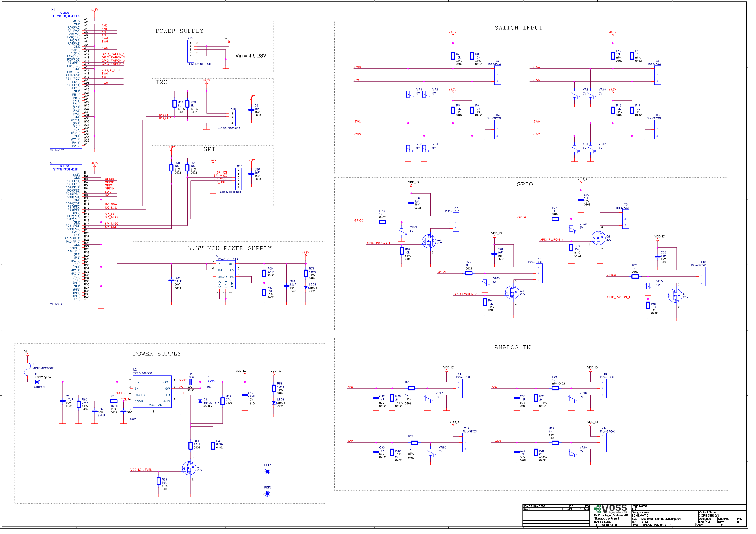Click the X1 STM32 header block
Screen dimensions: 756x534
[x=66, y=81]
